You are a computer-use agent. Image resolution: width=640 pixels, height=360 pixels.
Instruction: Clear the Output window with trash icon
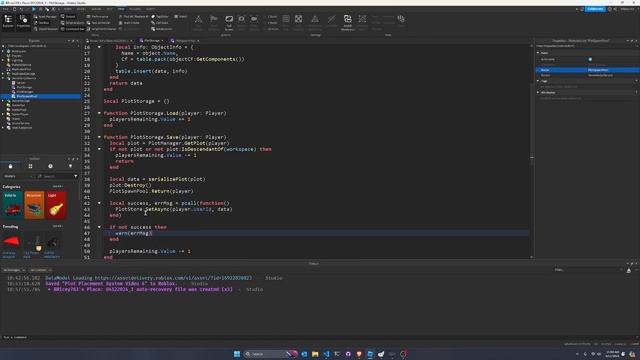pos(629,270)
